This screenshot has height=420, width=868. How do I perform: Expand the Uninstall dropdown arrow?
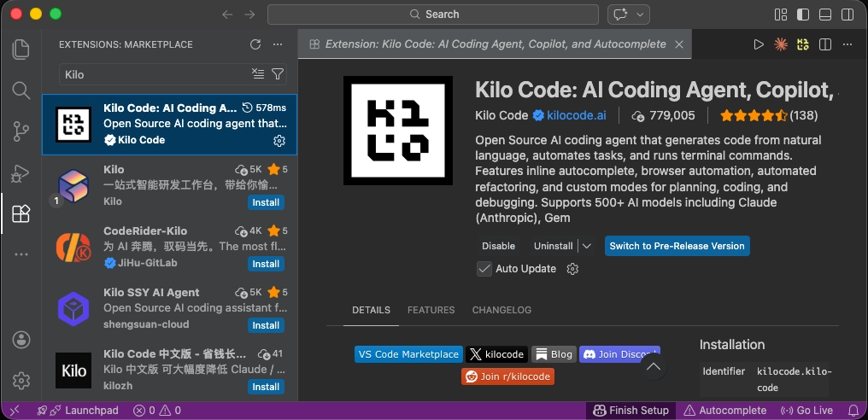[x=587, y=246]
